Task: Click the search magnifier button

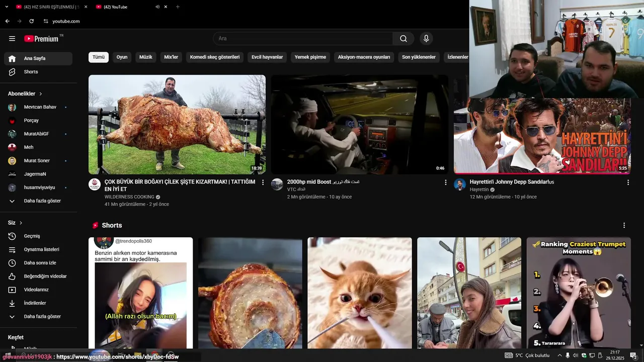Action: coord(404,39)
